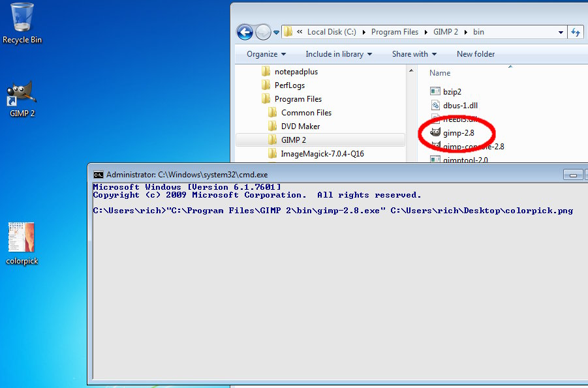The height and width of the screenshot is (388, 588).
Task: Click the PerfLogs folder icon
Action: 266,85
